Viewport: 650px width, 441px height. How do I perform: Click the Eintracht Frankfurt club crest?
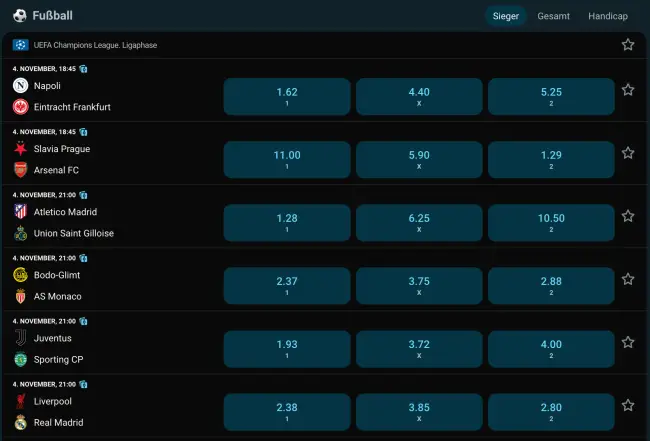coord(20,107)
